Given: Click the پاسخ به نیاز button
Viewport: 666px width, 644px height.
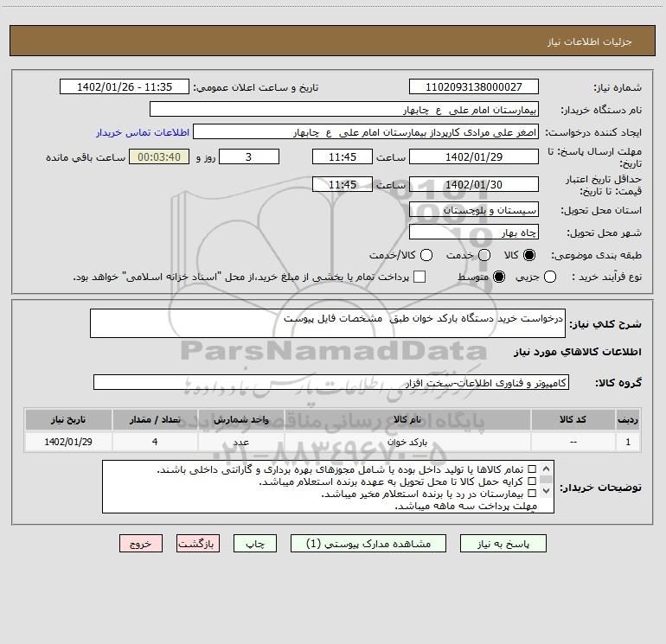Looking at the screenshot, I should pyautogui.click(x=503, y=544).
